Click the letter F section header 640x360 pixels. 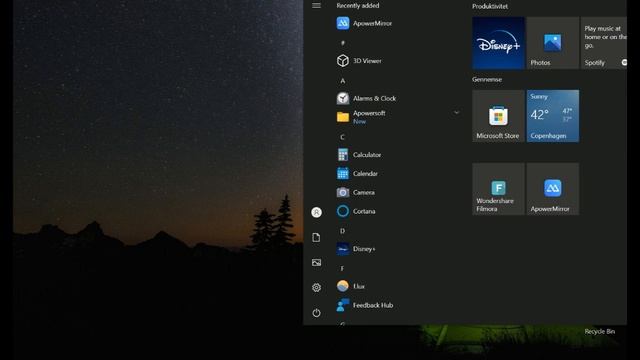(x=342, y=269)
